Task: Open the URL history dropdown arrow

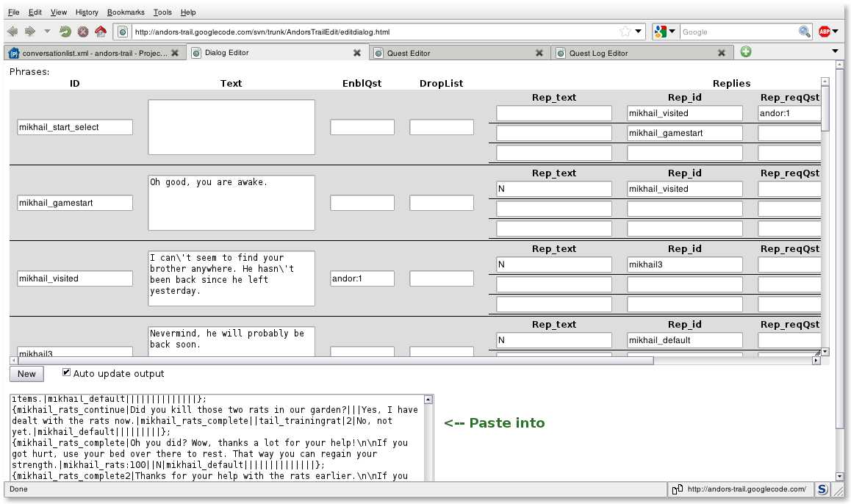Action: [639, 32]
